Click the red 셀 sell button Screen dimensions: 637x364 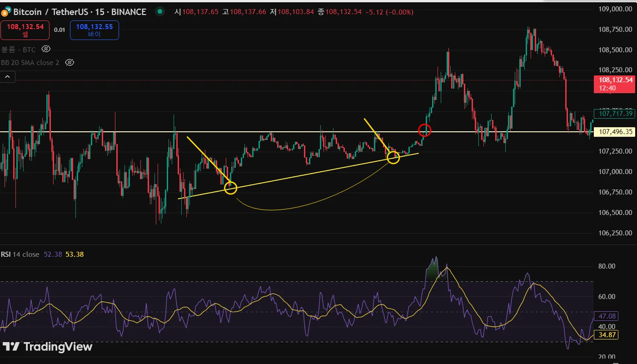[25, 30]
